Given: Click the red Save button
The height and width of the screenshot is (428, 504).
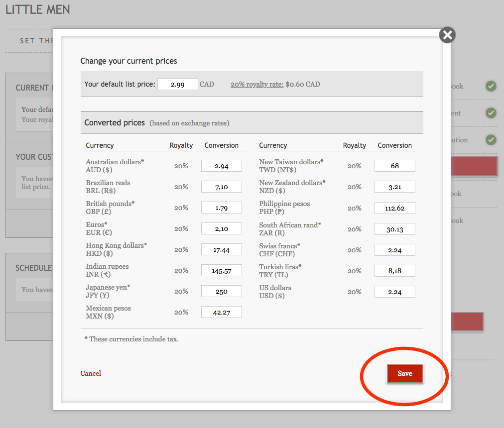Looking at the screenshot, I should point(404,373).
